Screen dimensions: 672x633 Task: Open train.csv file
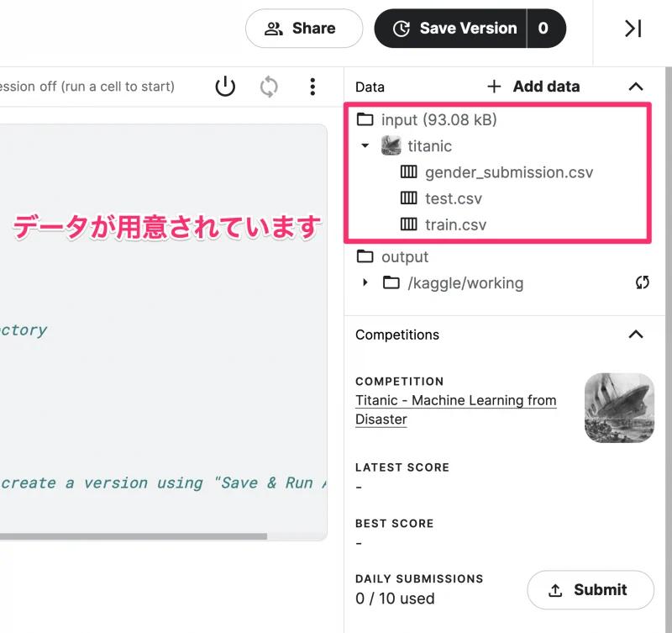455,225
